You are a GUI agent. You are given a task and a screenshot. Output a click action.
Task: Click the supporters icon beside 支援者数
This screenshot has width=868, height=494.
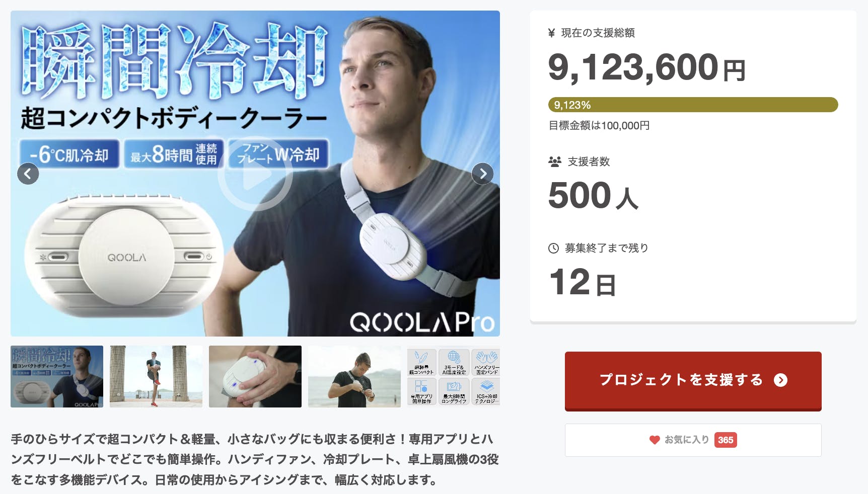point(554,162)
